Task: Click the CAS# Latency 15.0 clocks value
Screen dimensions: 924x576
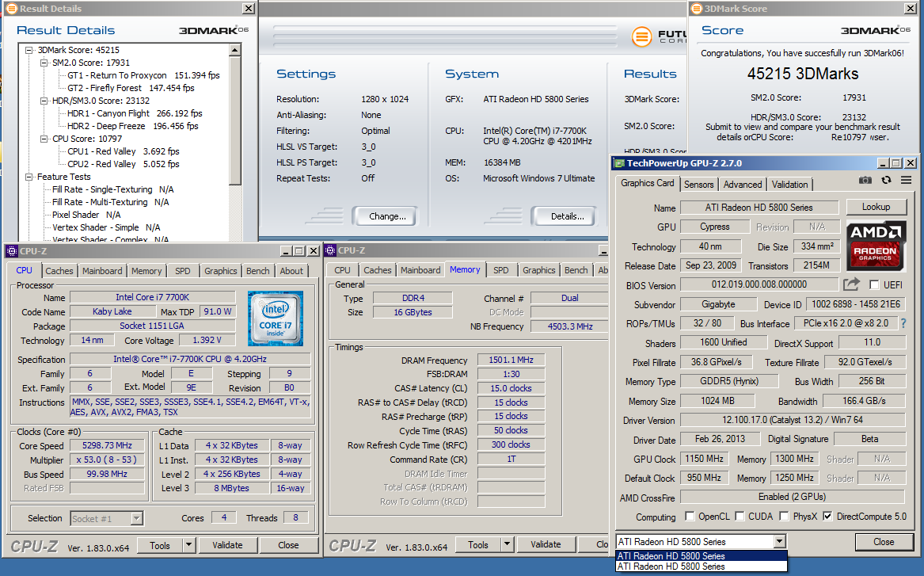Action: pyautogui.click(x=511, y=388)
